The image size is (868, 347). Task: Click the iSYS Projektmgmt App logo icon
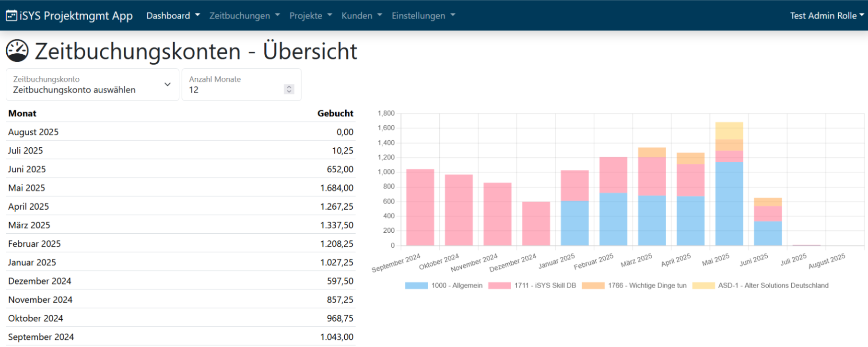pos(12,16)
